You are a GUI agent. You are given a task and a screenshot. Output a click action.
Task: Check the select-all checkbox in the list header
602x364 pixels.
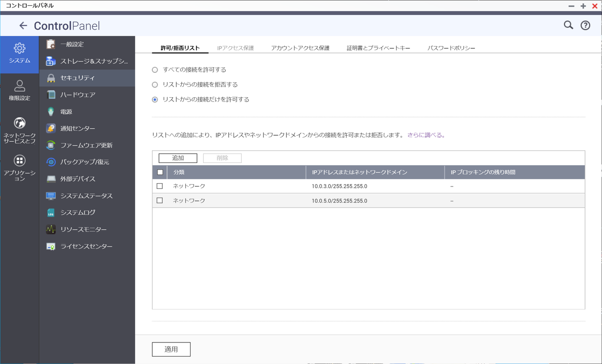(x=160, y=172)
